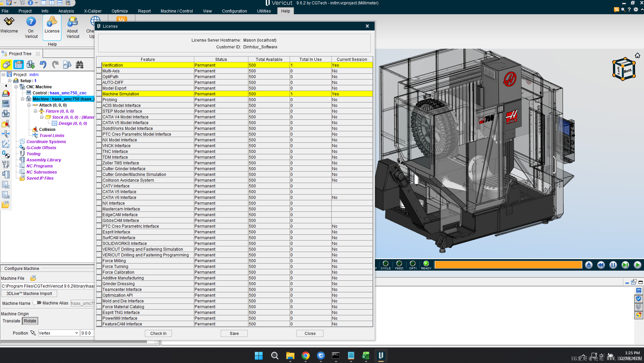Screen dimensions: 644x363
Task: Toggle the mouse pick mode icon in Project Tree
Action: coord(6,65)
